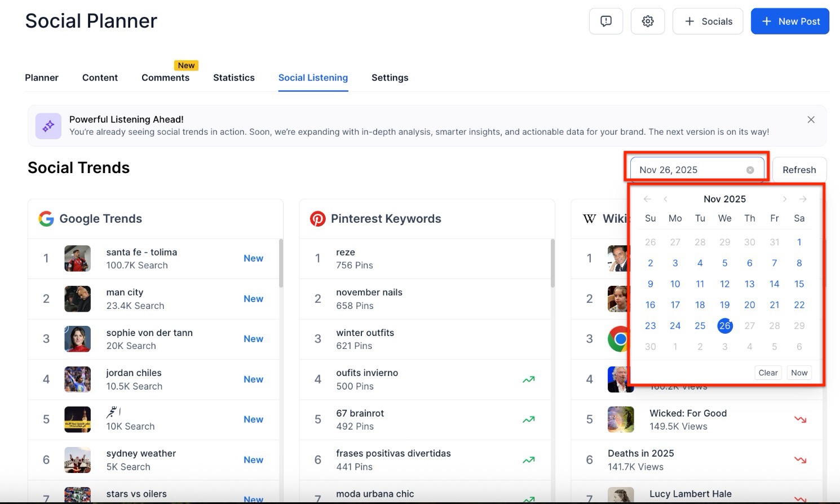Screen dimensions: 840x504
Task: Open the Comments tab
Action: click(165, 78)
